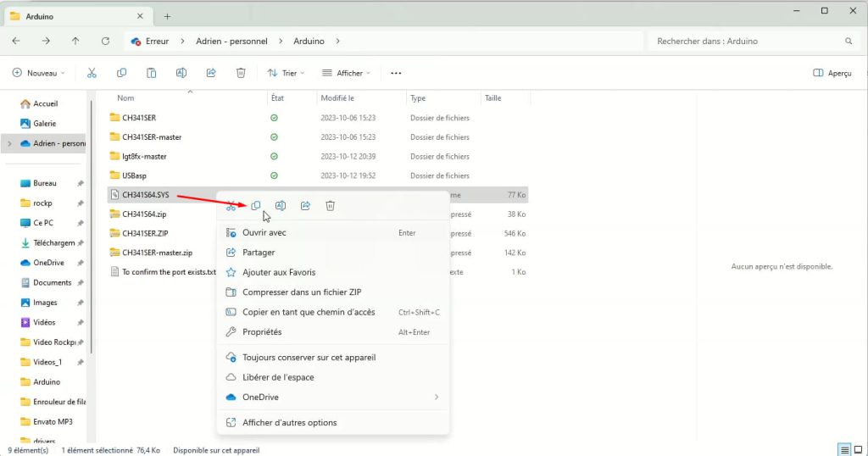This screenshot has height=456, width=868.
Task: Click the Delete trash icon in the context menu
Action: [x=331, y=206]
